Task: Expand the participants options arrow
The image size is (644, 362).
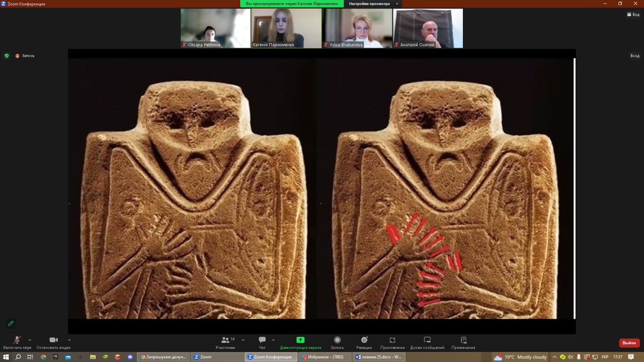Action: click(243, 340)
